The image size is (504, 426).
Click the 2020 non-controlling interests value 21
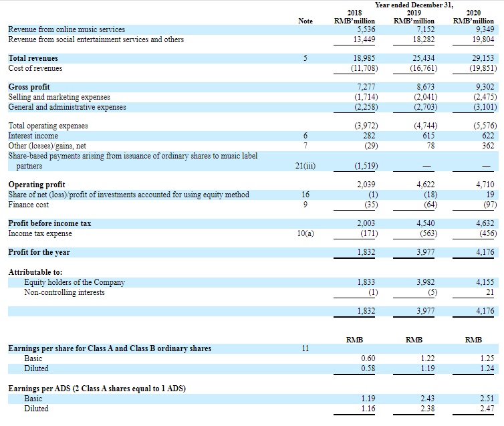tap(490, 292)
